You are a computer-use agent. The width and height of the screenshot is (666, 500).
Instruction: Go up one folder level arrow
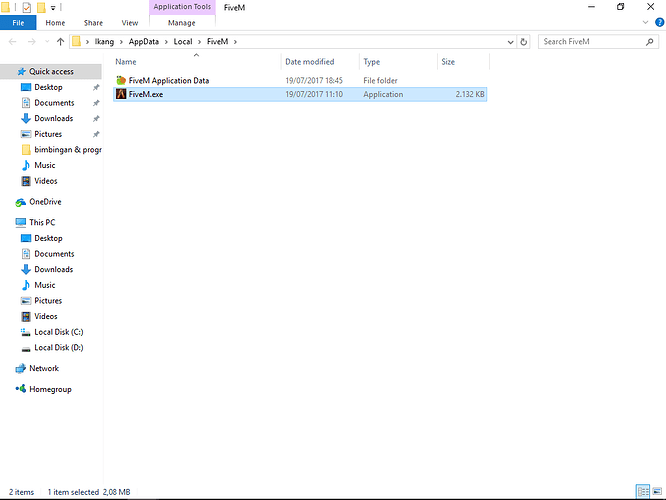60,42
